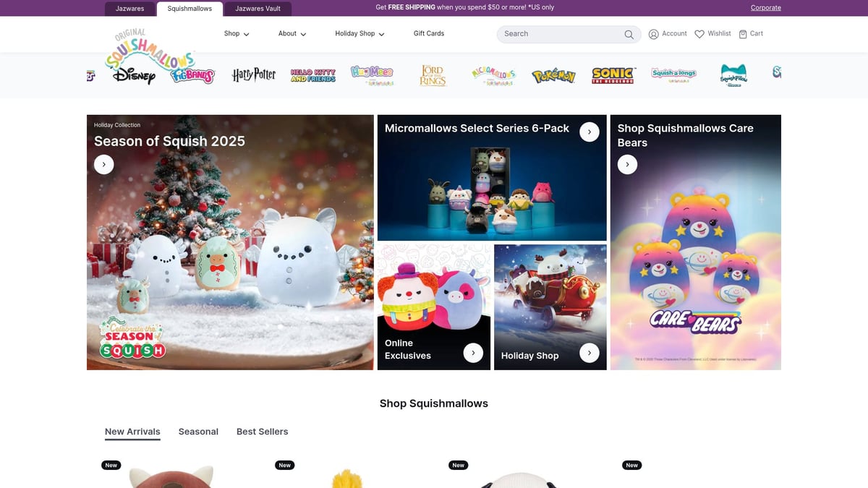
Task: Open the Harry Potter brand collection
Action: click(x=254, y=75)
